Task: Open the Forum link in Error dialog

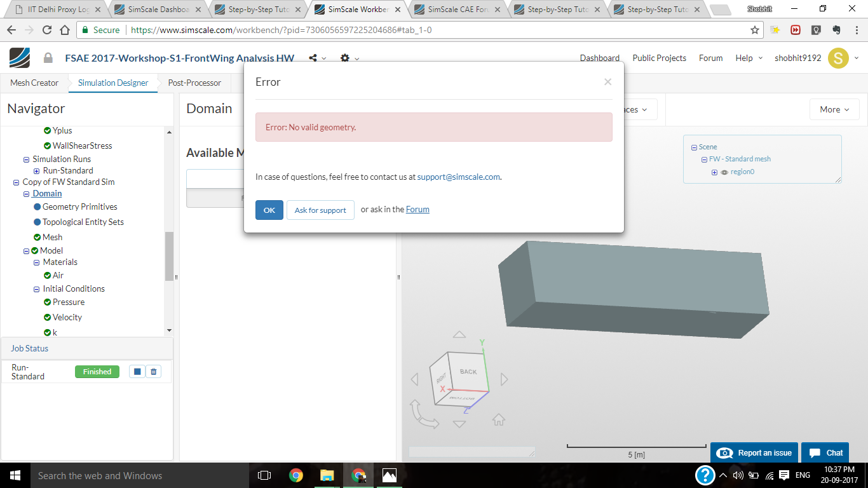Action: (417, 210)
